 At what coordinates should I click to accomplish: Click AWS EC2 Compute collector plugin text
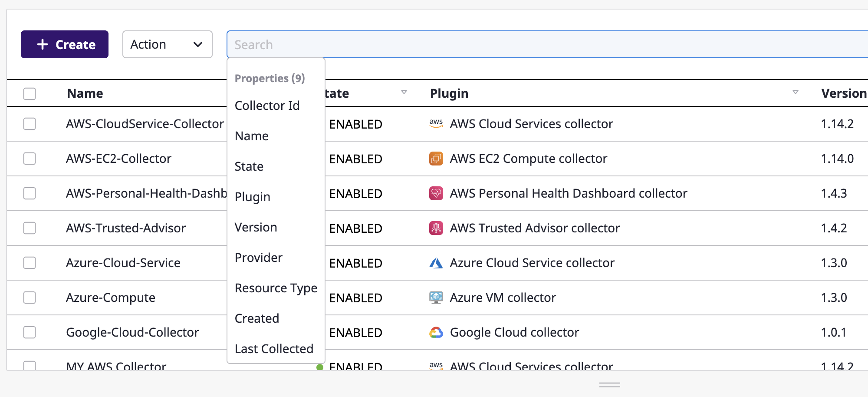(x=529, y=159)
